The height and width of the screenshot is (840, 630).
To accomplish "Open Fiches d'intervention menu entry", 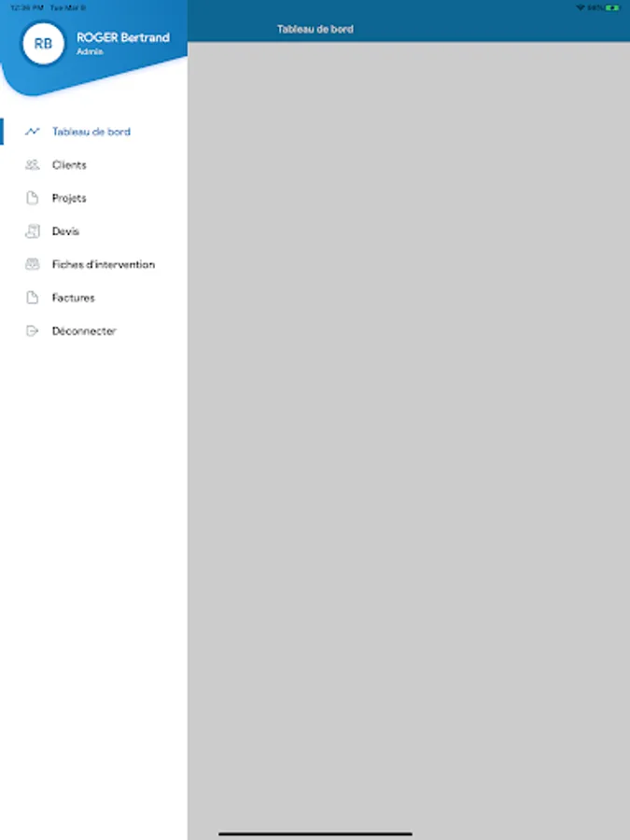I will coord(93,264).
